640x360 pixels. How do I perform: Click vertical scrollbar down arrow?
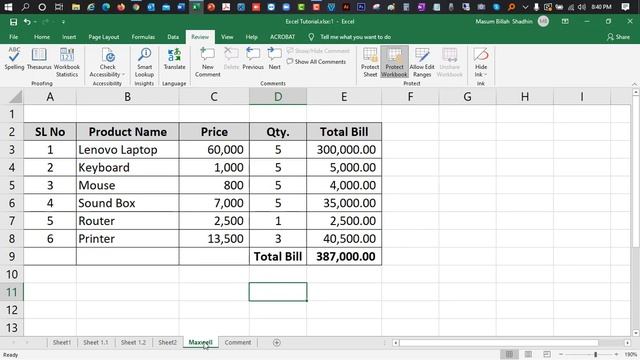[635, 333]
